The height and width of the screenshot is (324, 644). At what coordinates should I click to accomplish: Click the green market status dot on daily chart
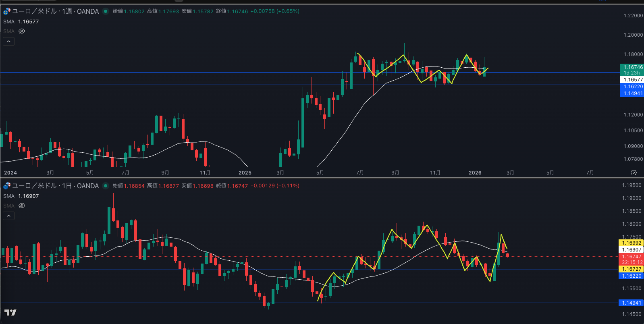click(x=106, y=186)
